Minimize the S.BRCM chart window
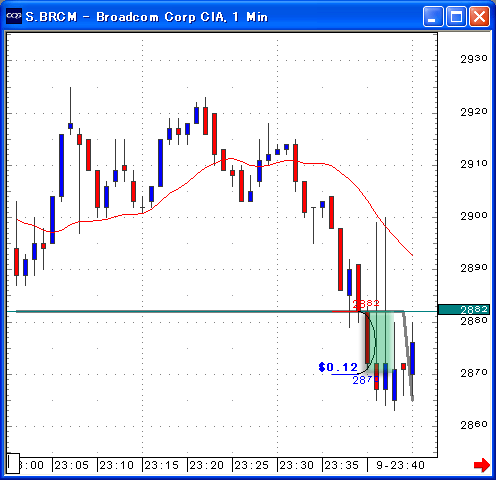 click(x=433, y=16)
